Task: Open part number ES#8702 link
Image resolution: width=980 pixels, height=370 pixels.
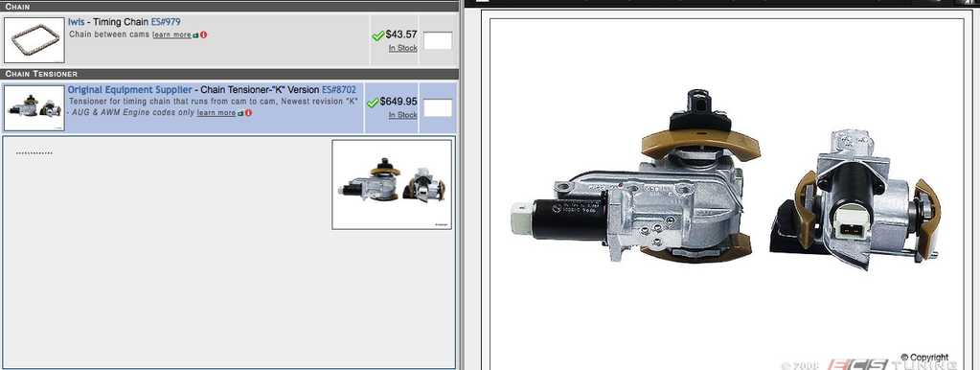Action: click(339, 90)
